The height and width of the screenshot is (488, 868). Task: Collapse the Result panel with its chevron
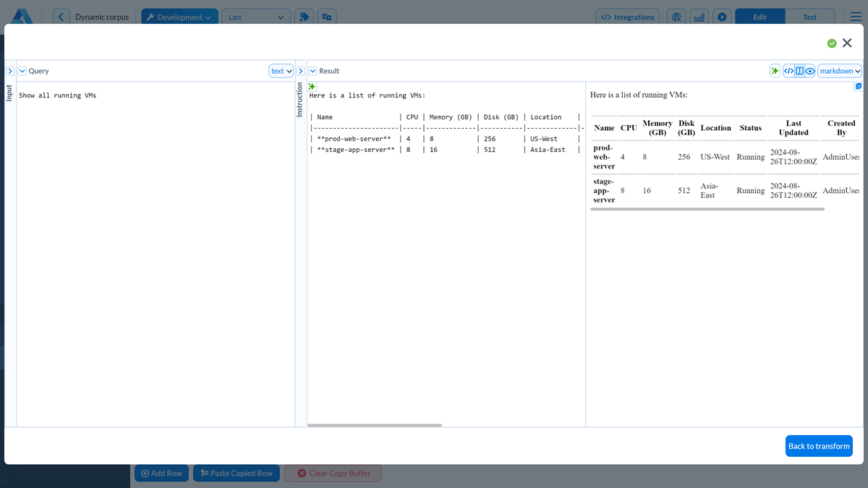click(313, 71)
